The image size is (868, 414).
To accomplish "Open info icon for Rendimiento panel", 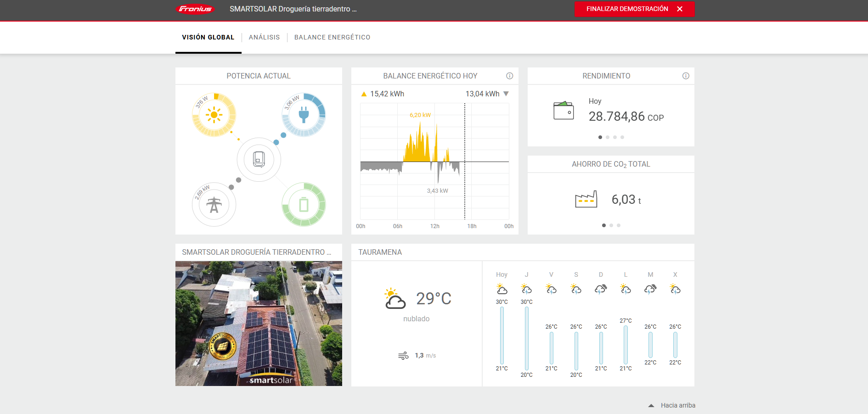I will (686, 76).
